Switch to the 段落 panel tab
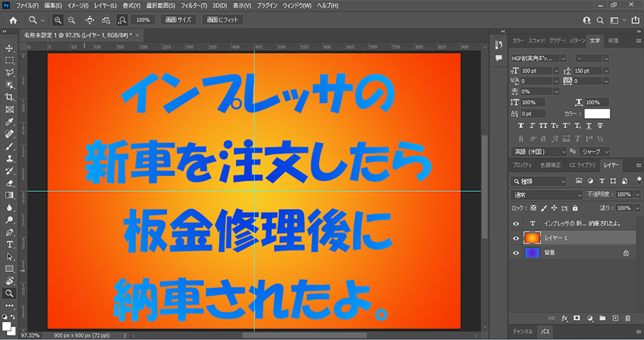The height and width of the screenshot is (340, 644). [x=613, y=41]
